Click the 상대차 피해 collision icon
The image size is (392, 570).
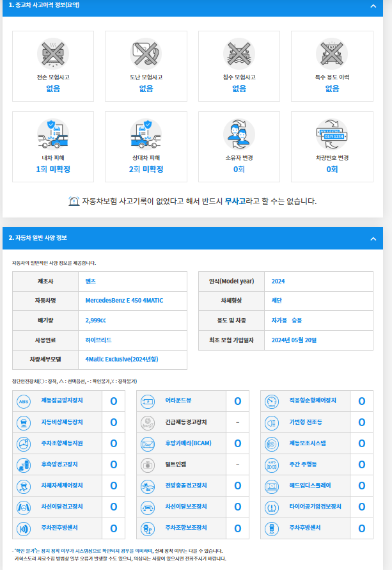click(x=146, y=134)
